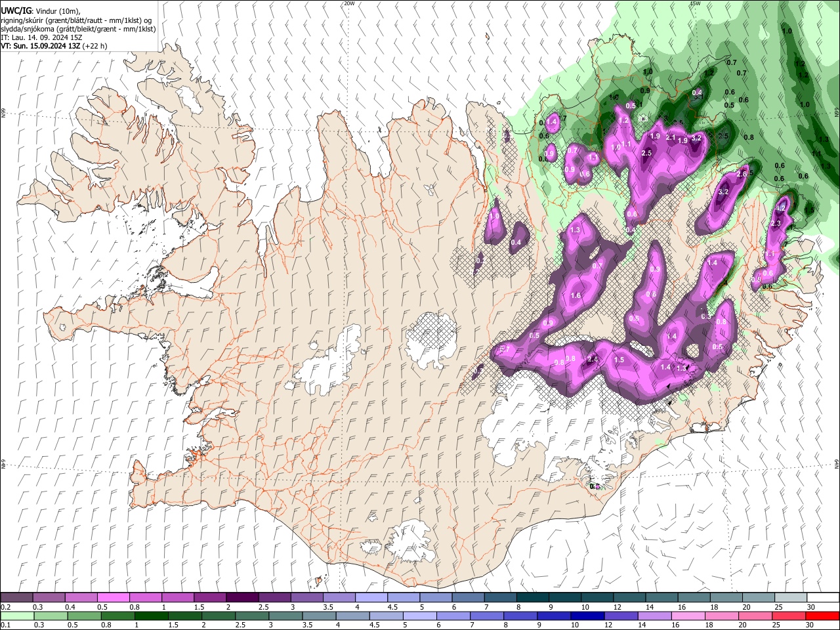Select the darkest green rain swatch between 1 and 1.5

[x=151, y=616]
